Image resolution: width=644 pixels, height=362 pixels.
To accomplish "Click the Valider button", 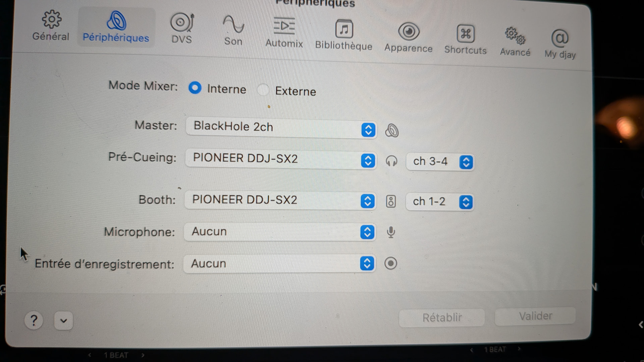I will click(535, 316).
